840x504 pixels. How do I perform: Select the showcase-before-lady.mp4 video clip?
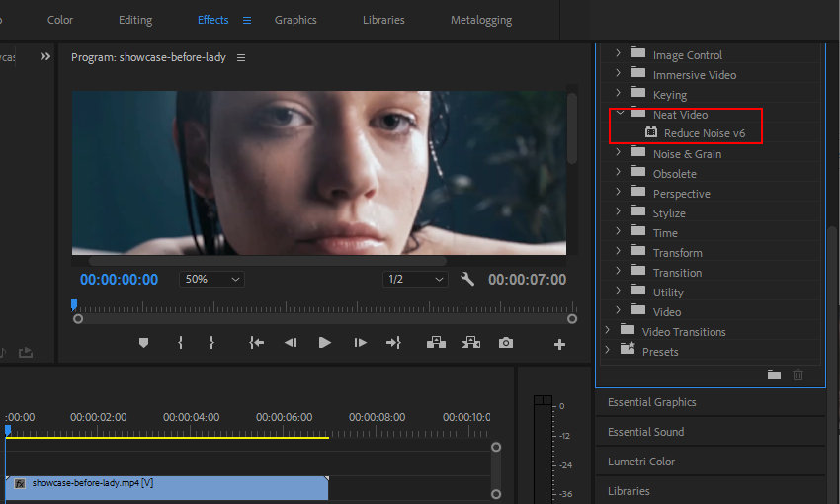point(167,488)
